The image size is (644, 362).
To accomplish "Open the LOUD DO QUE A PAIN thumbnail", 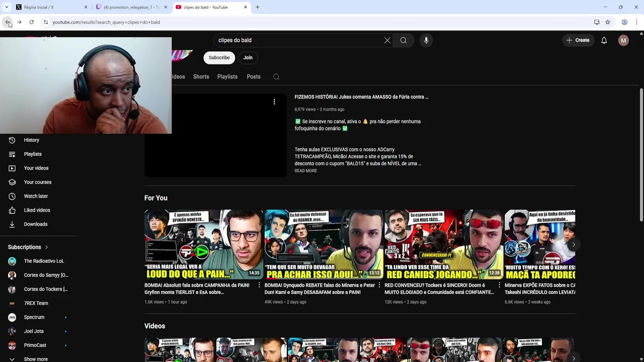I will tap(203, 244).
